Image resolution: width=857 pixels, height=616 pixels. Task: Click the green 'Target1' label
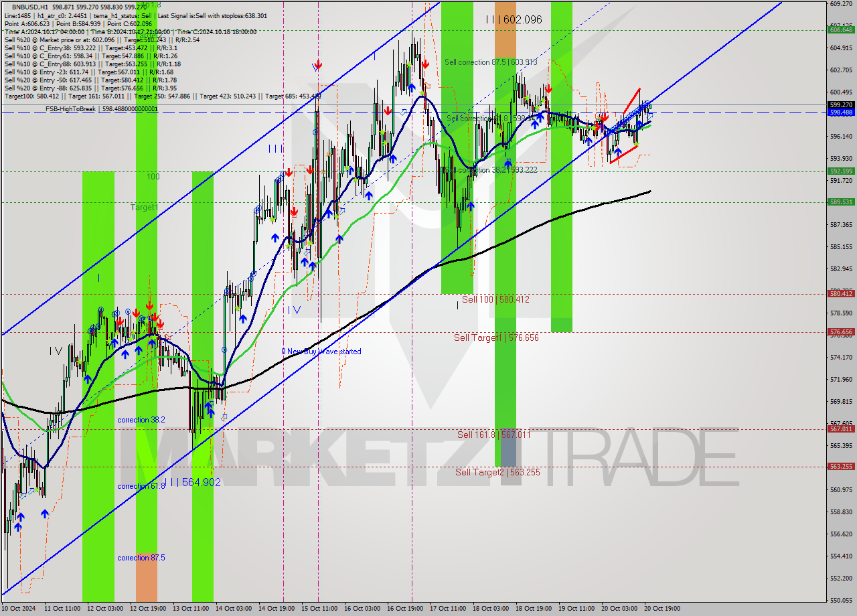tap(145, 208)
